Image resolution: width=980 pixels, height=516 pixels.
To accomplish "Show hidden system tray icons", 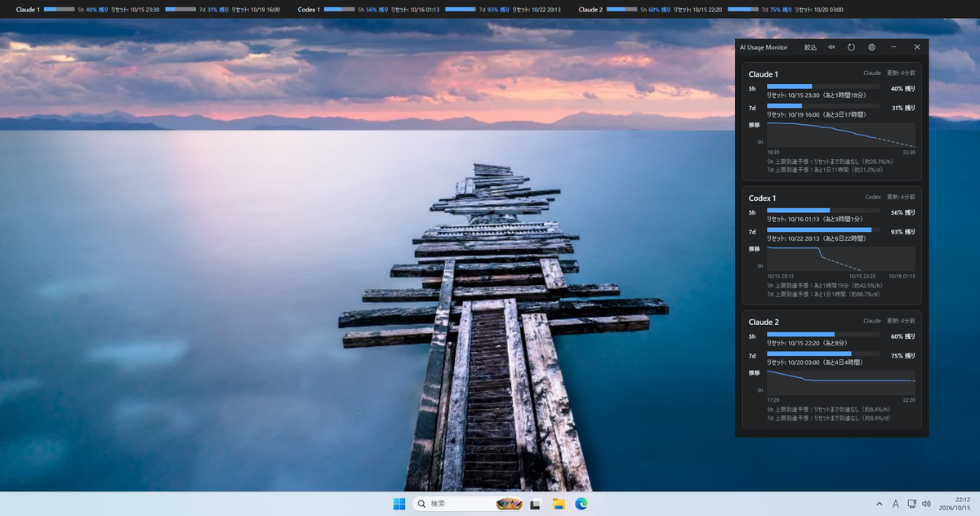I will 879,504.
